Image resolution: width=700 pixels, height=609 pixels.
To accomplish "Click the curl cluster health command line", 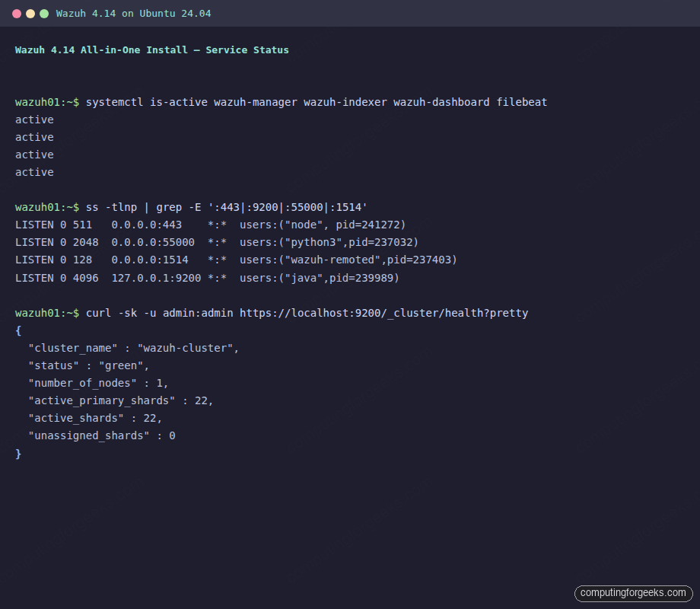I will click(272, 313).
